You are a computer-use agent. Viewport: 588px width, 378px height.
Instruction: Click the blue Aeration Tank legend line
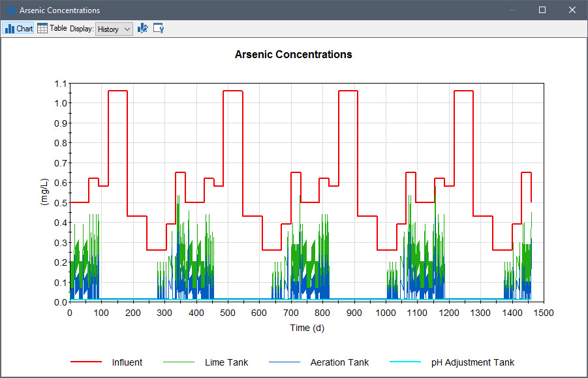[285, 362]
